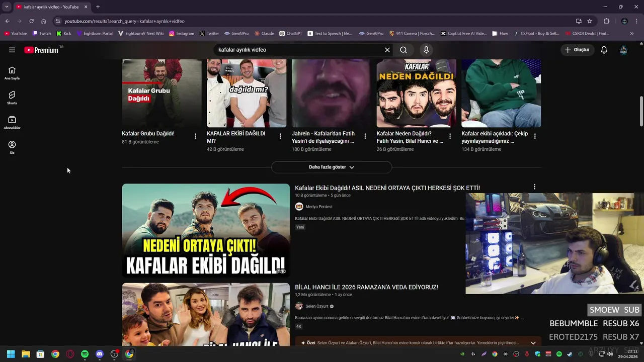Click the '4K' badge on second video

pyautogui.click(x=299, y=326)
